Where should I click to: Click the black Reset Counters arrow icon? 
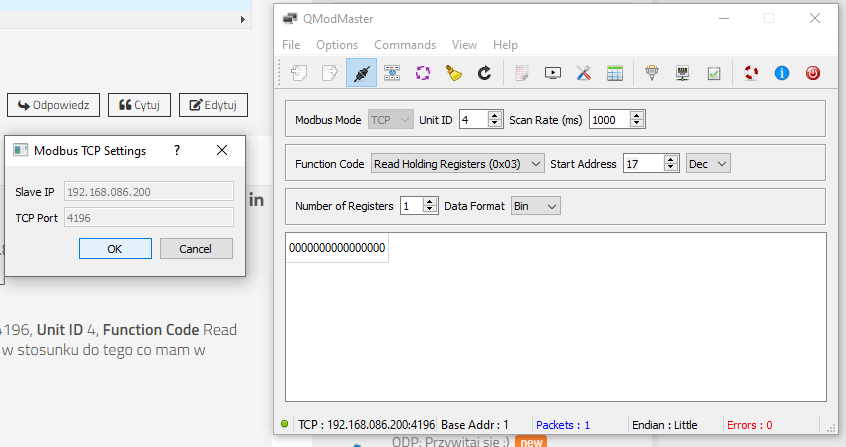pos(485,73)
